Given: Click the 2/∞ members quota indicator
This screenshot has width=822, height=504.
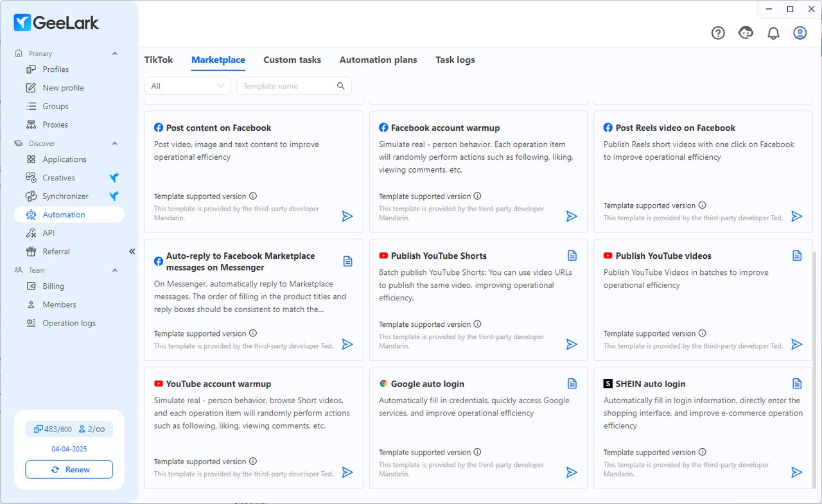Looking at the screenshot, I should [x=92, y=430].
